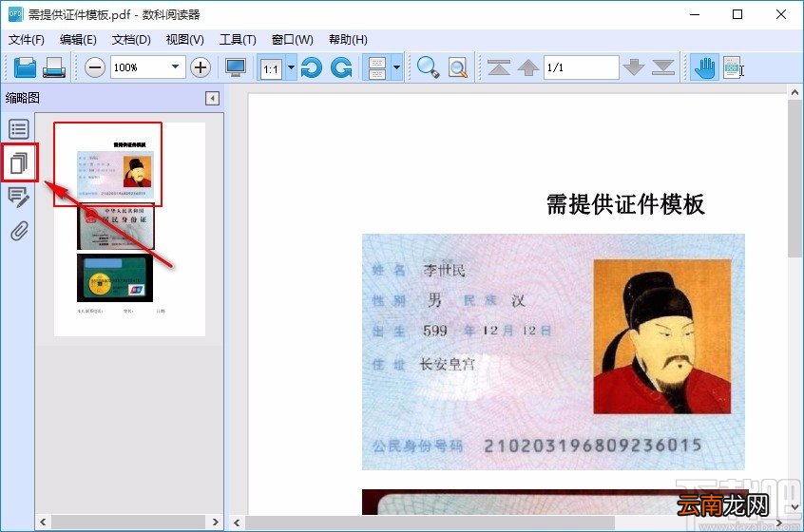Open the attachments paperclip panel

[x=19, y=231]
